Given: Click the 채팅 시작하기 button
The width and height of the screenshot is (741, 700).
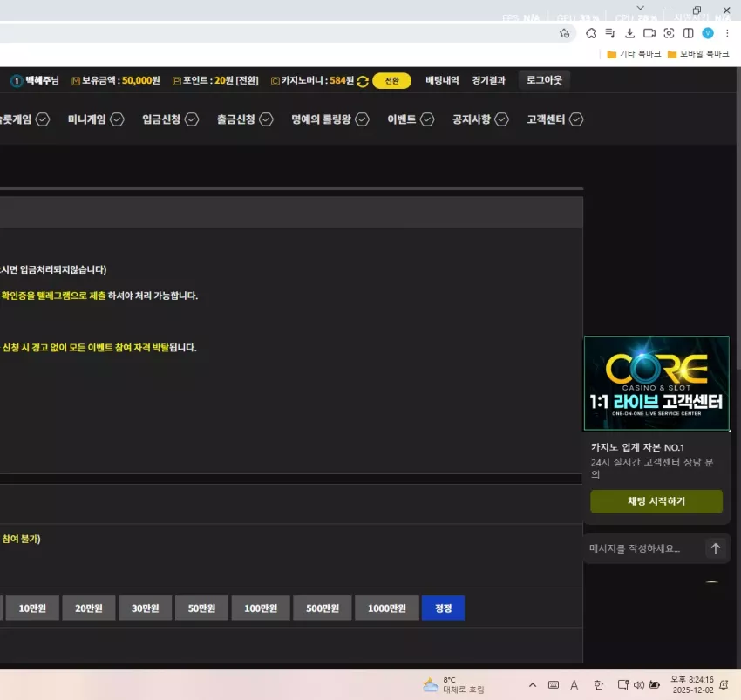Looking at the screenshot, I should (656, 501).
